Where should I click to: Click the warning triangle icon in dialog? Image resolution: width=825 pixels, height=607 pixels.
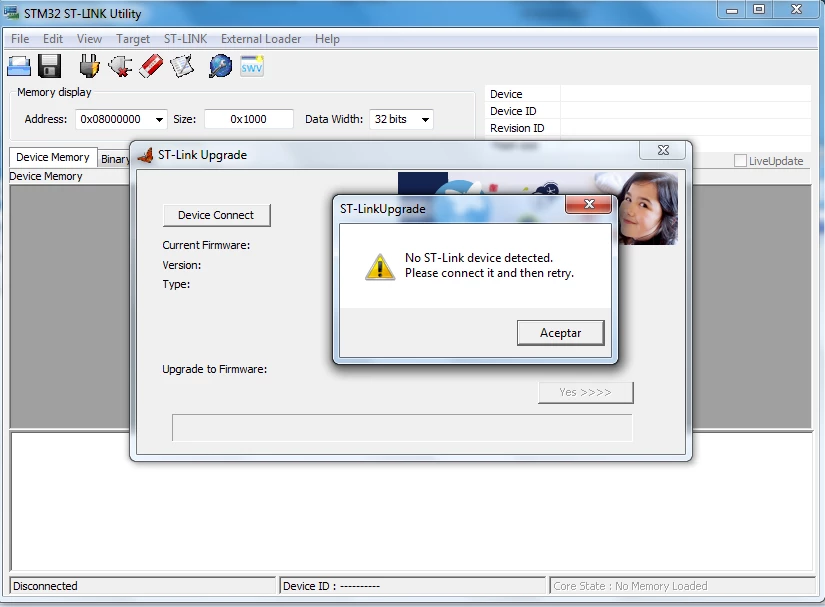click(380, 267)
